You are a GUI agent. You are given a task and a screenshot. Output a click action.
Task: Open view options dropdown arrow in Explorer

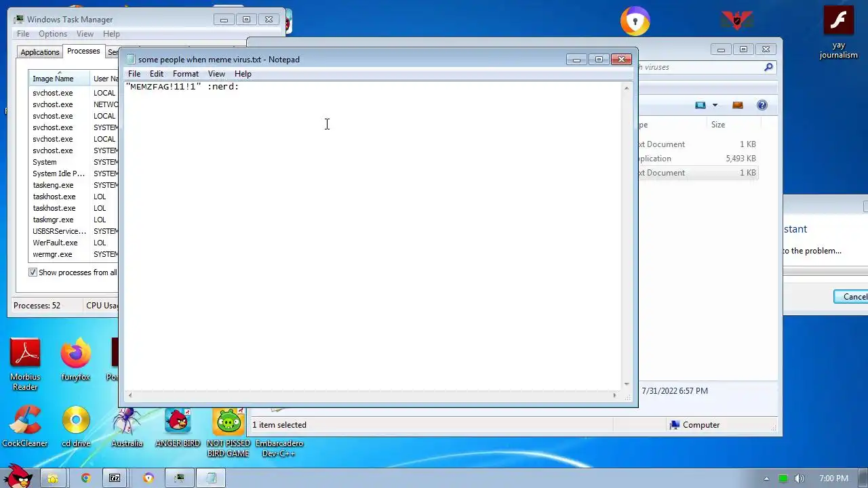pos(715,105)
